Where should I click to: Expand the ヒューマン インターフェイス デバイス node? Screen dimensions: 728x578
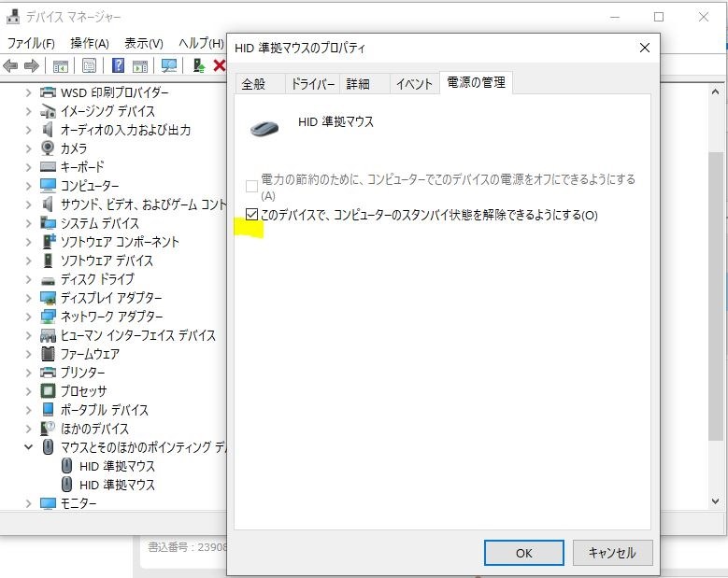[x=28, y=335]
